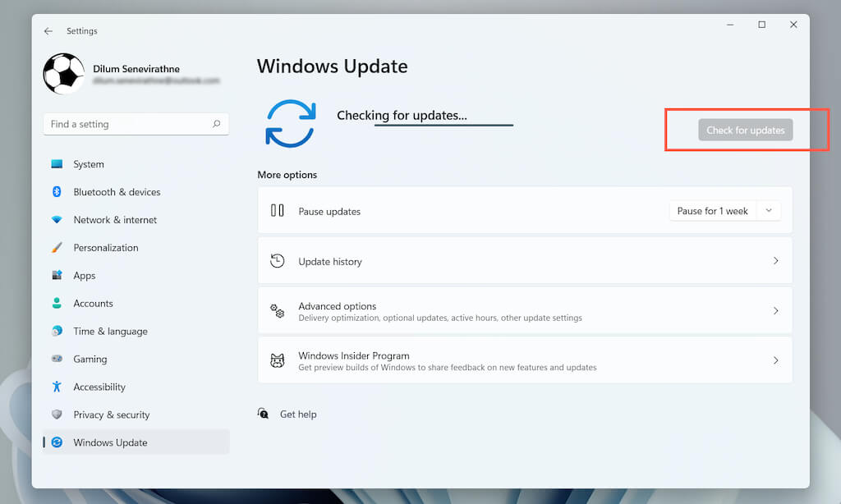Screen dimensions: 841x504
Task: Click the Pause updates label
Action: click(329, 211)
